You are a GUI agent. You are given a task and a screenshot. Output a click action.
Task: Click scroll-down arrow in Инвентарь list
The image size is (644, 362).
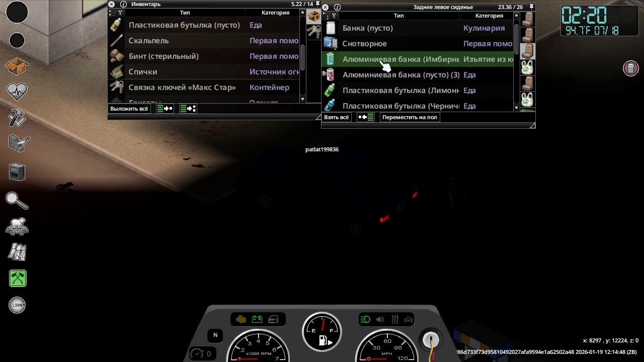(x=302, y=99)
